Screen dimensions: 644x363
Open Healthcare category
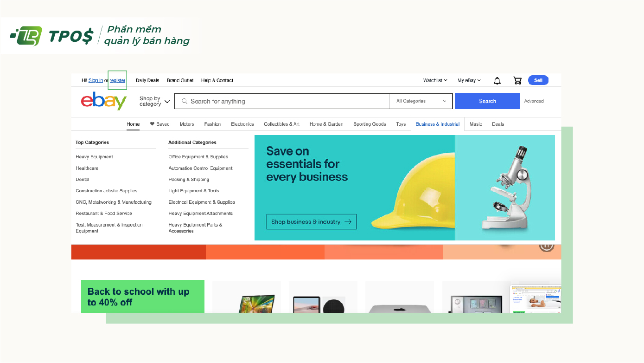click(x=87, y=168)
